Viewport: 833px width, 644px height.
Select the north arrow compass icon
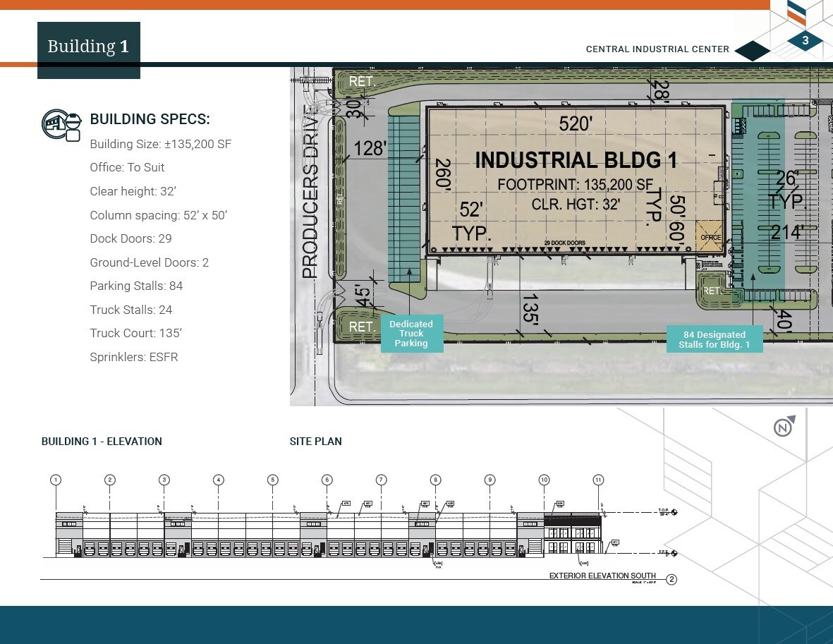click(x=783, y=426)
